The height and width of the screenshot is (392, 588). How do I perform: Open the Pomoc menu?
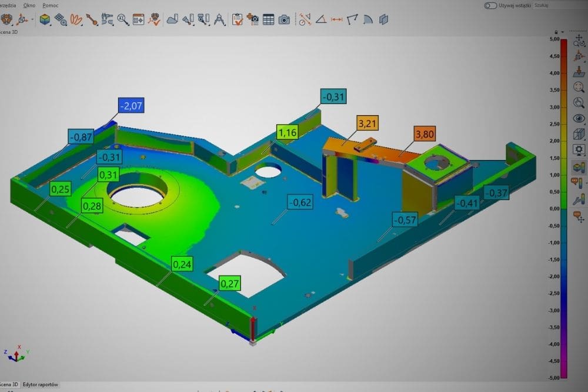point(51,5)
